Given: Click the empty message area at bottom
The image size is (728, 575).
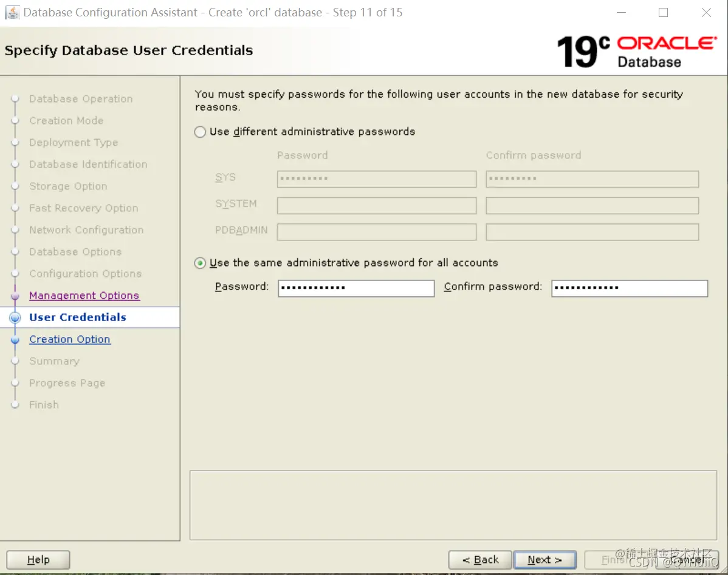Looking at the screenshot, I should [453, 505].
